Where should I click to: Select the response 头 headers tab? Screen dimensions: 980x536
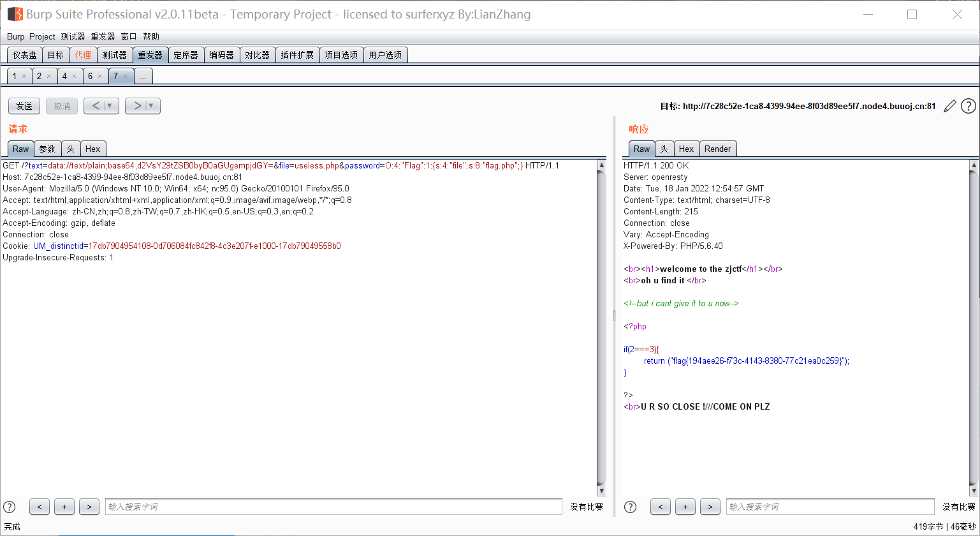(664, 149)
